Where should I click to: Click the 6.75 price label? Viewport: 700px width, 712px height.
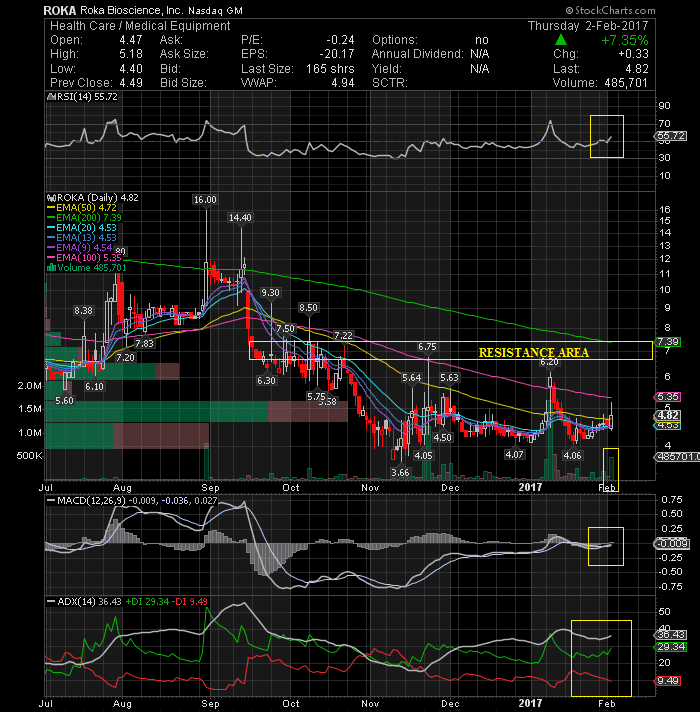tap(427, 347)
